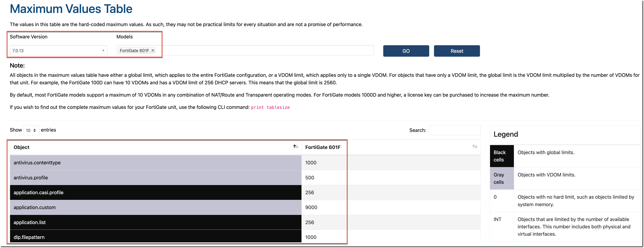The image size is (644, 248).
Task: Sort by FortiGate 601F column arrows
Action: [475, 147]
